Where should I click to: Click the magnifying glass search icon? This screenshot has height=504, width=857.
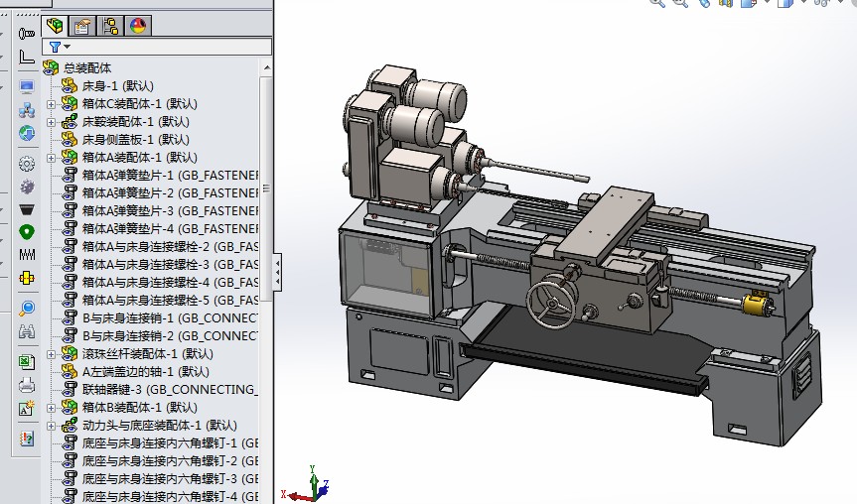pos(26,309)
